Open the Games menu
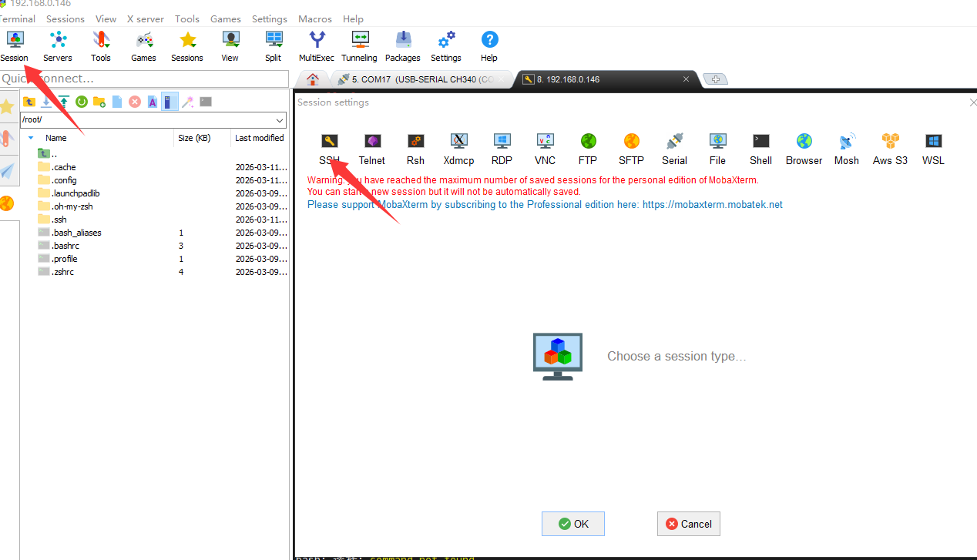 tap(226, 18)
